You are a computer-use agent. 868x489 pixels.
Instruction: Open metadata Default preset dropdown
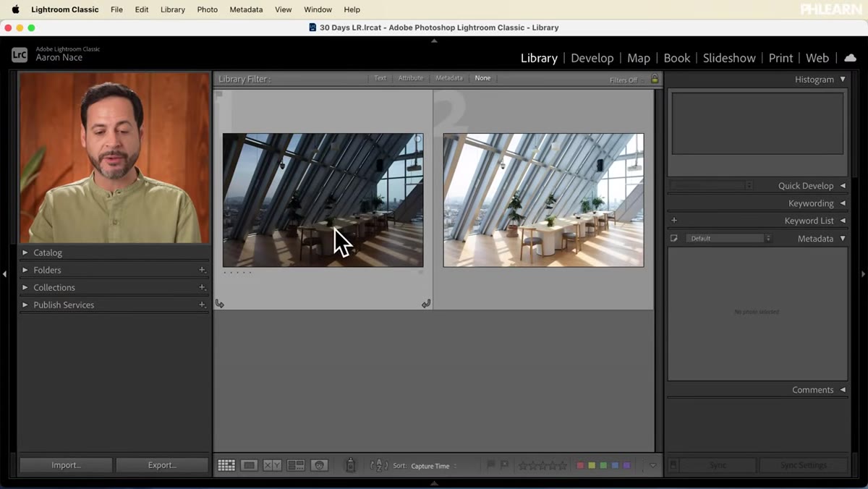[x=728, y=238]
